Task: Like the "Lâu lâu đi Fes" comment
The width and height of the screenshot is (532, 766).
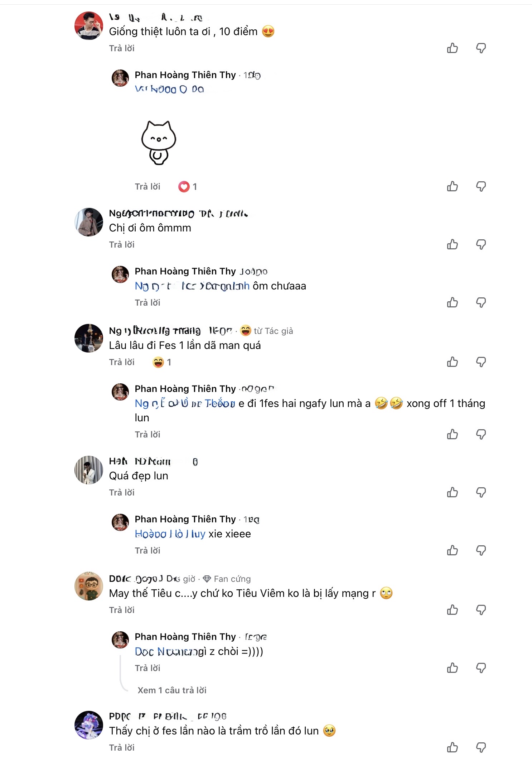Action: (x=452, y=362)
